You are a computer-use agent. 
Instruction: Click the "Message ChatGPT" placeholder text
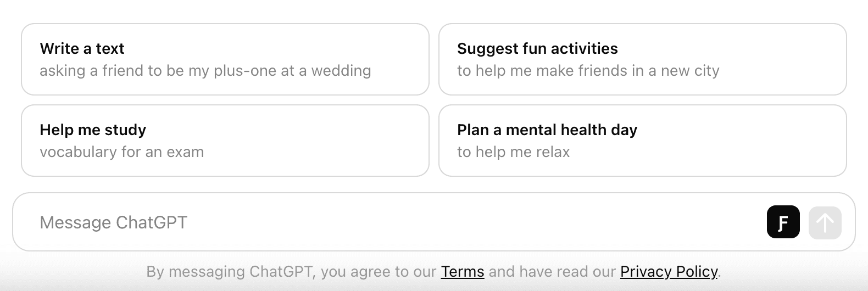(x=114, y=222)
